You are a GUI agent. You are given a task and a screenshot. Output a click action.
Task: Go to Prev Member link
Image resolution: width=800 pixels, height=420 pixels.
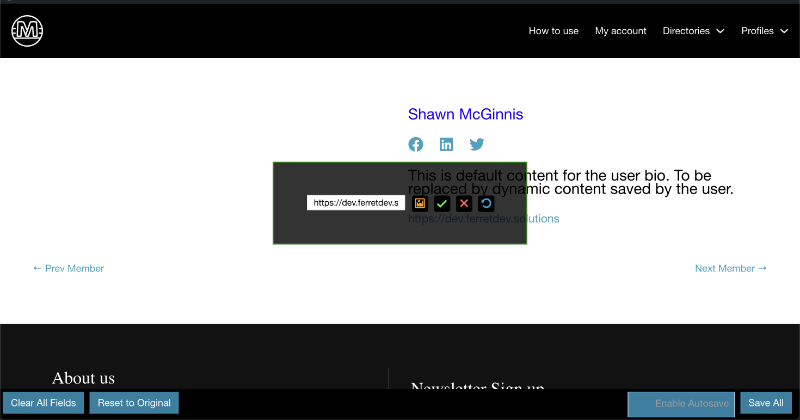pos(69,268)
